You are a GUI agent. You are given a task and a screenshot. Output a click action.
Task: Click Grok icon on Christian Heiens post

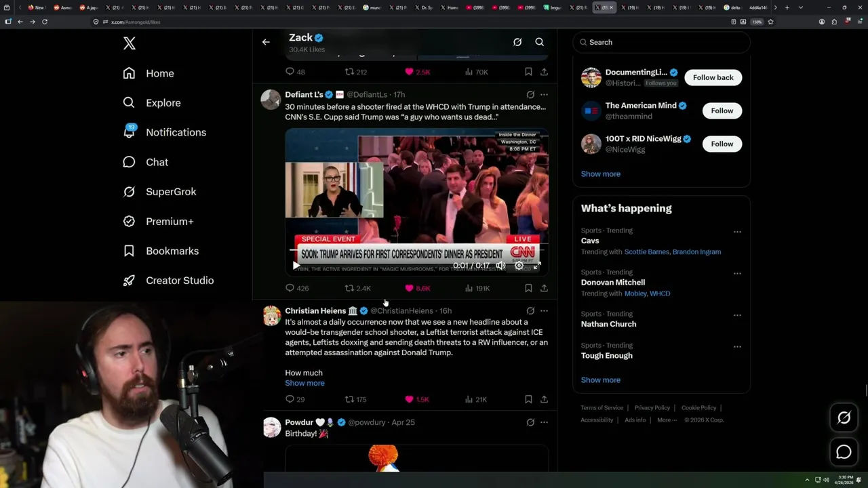tap(530, 311)
